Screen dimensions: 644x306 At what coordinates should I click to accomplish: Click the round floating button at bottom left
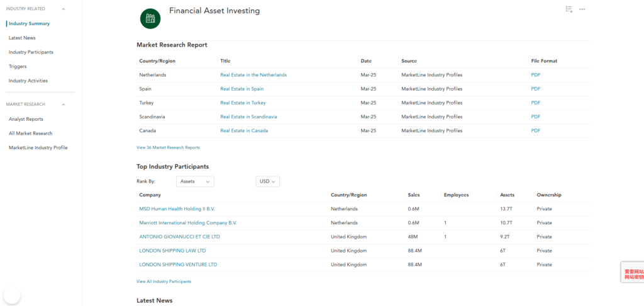point(12,295)
